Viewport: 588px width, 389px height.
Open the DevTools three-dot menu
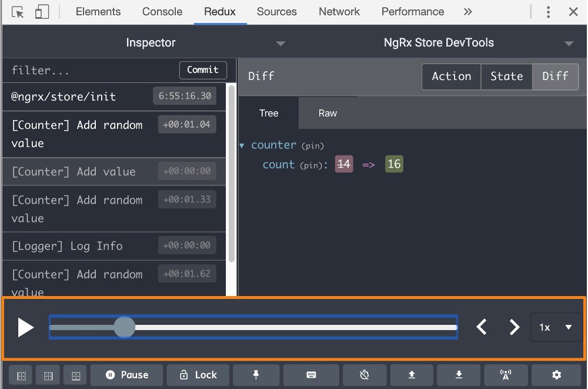pyautogui.click(x=548, y=12)
